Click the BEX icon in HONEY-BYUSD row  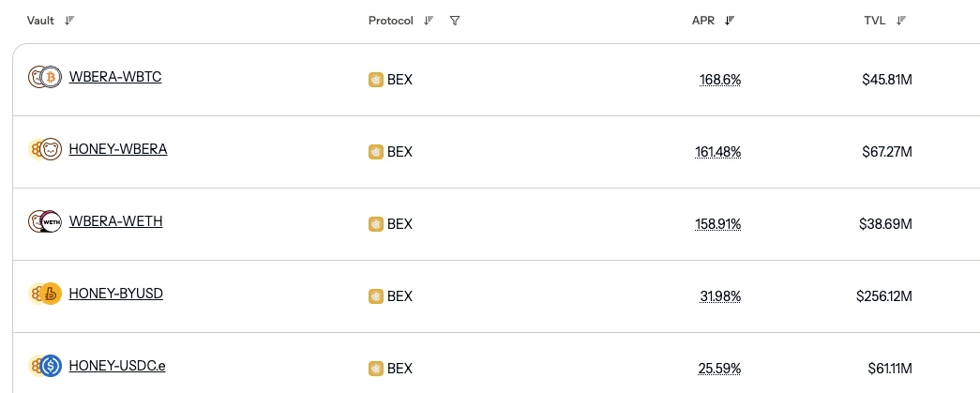click(375, 296)
